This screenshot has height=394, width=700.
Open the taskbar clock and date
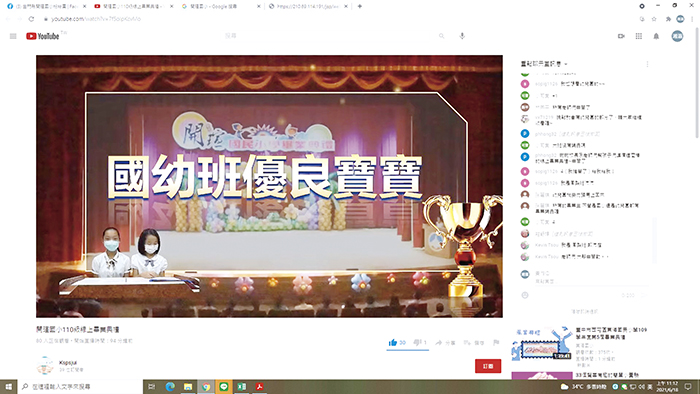tap(668, 386)
